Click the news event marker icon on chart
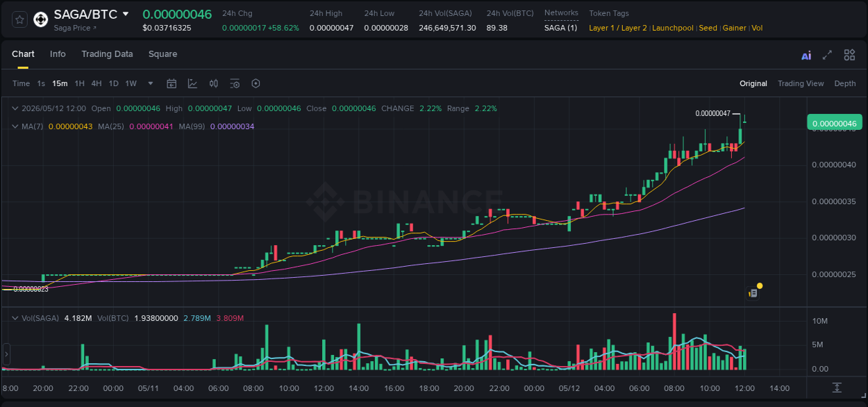 (x=753, y=293)
